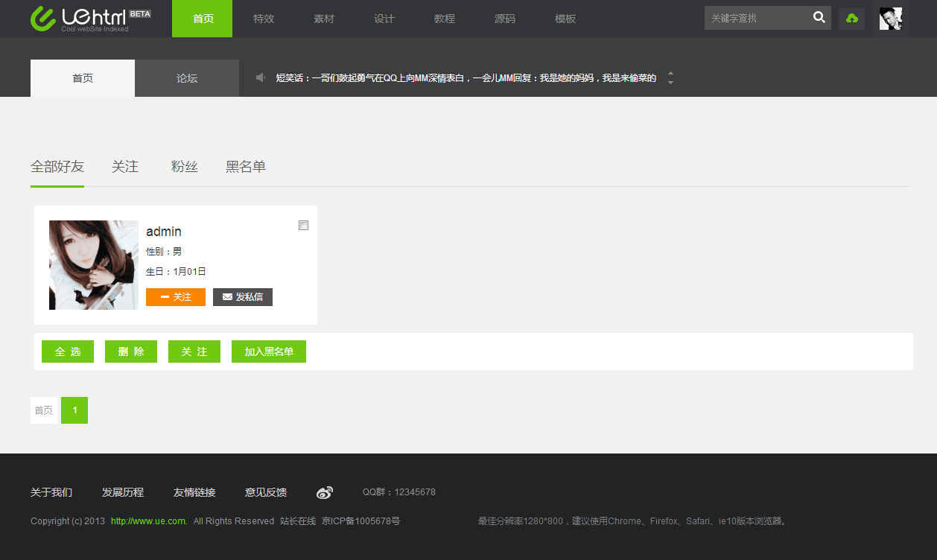Switch to the 粉丝 tab
This screenshot has height=560, width=937.
pos(184,167)
